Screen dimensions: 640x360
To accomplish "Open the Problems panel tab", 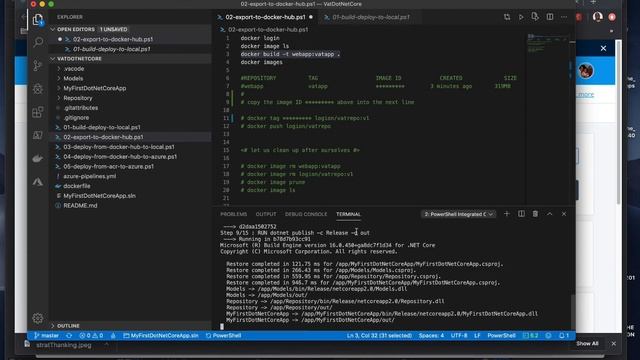I will [x=233, y=214].
